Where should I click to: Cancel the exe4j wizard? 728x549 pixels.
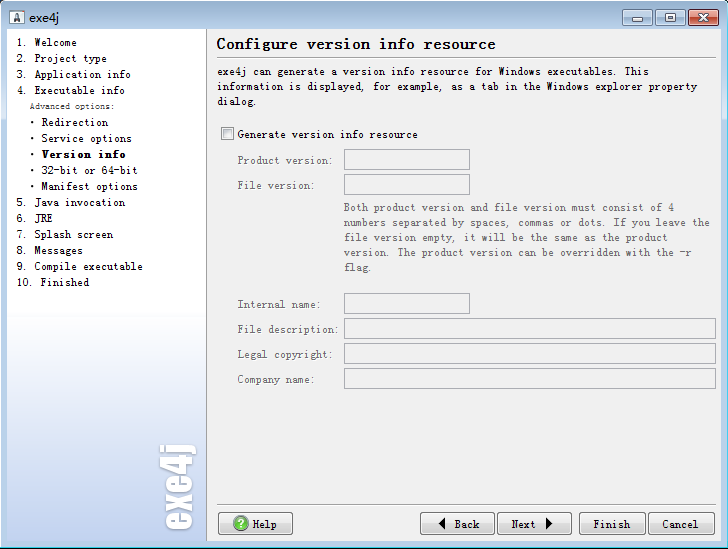click(681, 523)
